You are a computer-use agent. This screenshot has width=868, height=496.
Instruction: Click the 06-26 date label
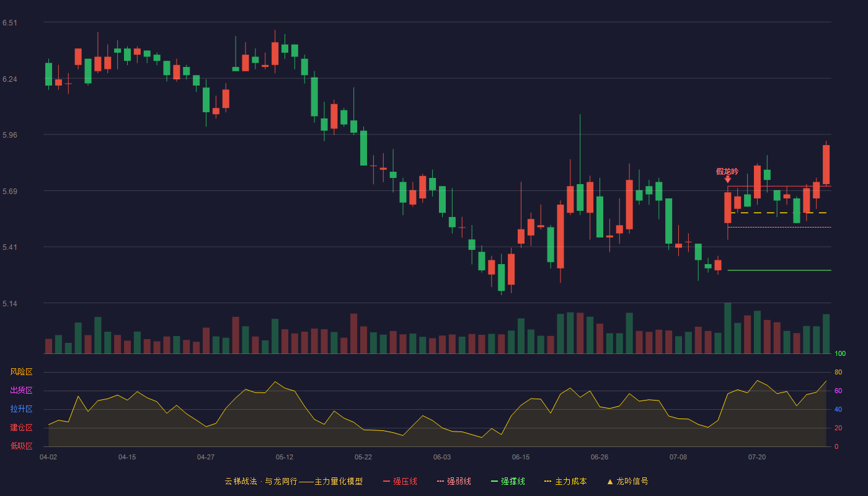click(x=600, y=457)
